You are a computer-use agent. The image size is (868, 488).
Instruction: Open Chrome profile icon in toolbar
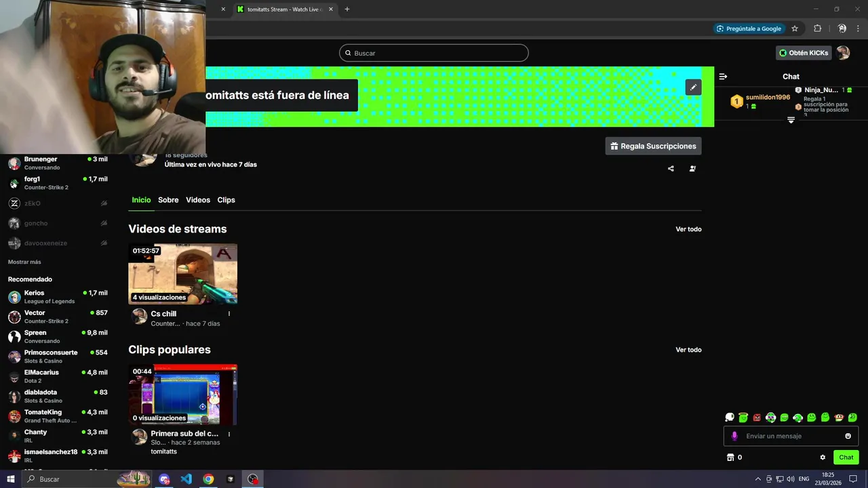[842, 28]
